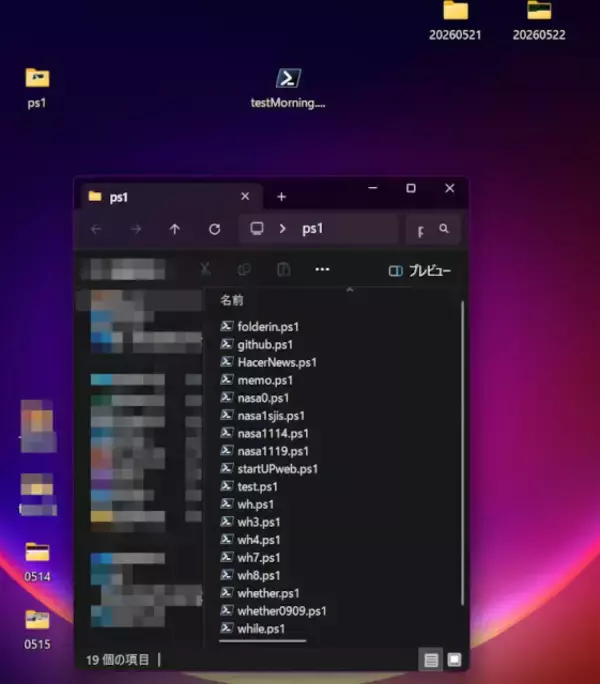Close the ps1 tab

click(x=245, y=197)
